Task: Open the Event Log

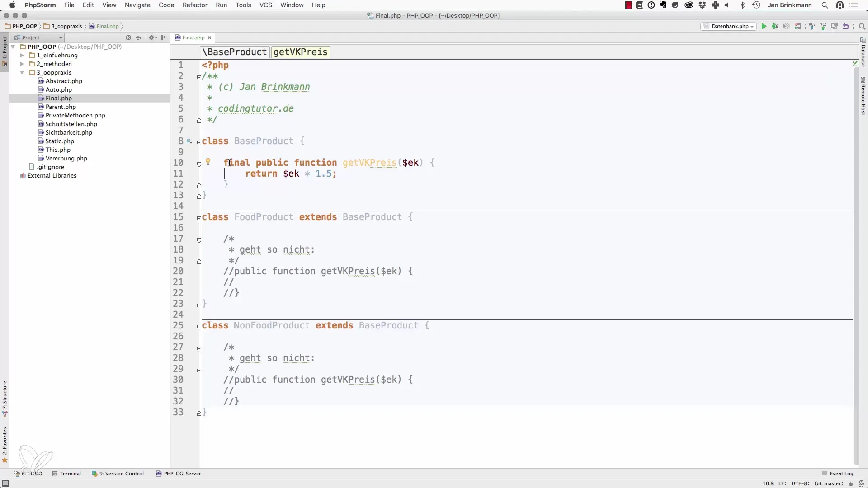Action: [x=837, y=474]
